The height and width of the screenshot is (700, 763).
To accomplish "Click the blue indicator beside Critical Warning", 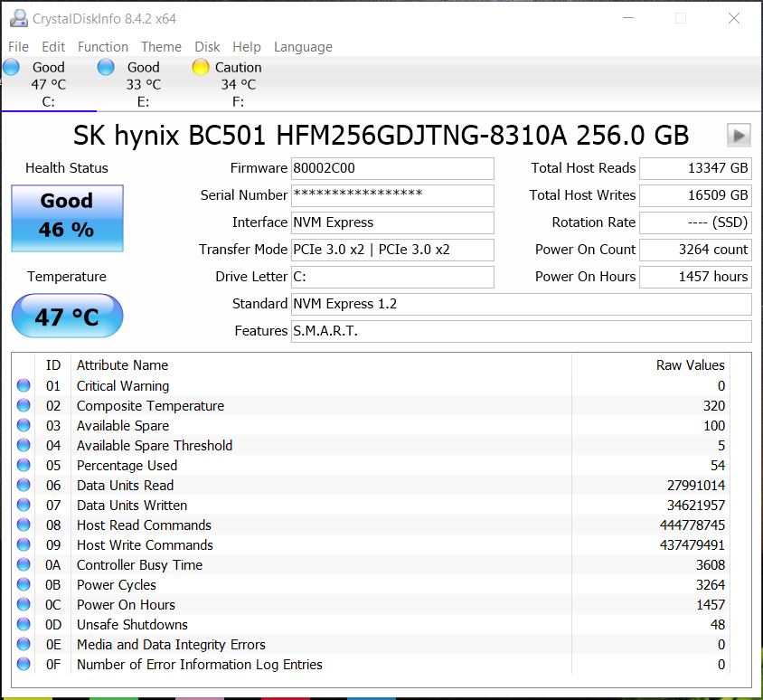I will pyautogui.click(x=23, y=385).
